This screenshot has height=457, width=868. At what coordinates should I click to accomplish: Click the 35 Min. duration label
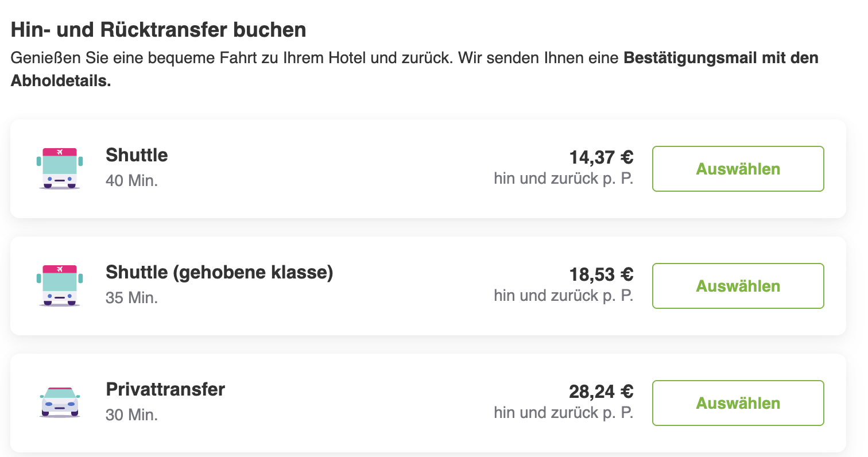[x=131, y=298]
